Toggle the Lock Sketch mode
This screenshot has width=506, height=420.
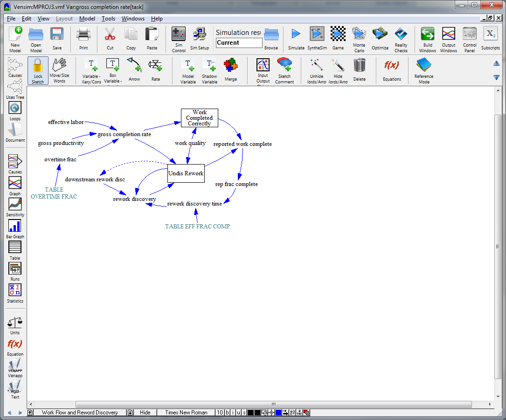pos(37,69)
